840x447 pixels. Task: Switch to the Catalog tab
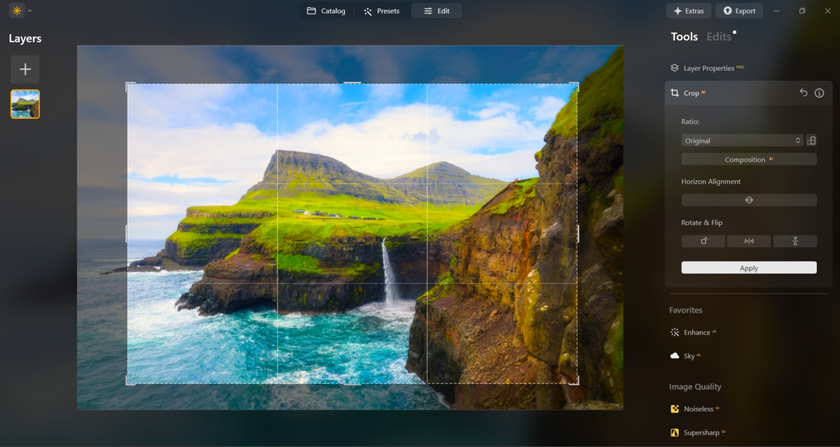pos(326,11)
